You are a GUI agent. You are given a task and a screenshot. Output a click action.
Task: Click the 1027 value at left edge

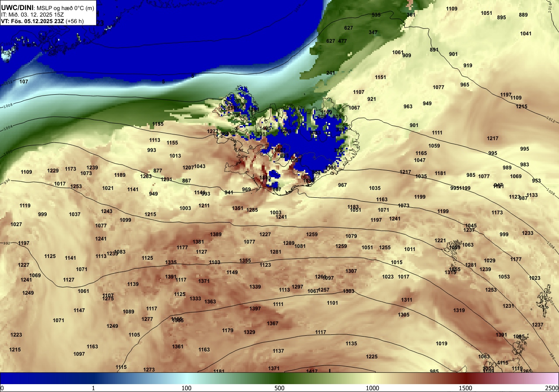[x=16, y=224]
